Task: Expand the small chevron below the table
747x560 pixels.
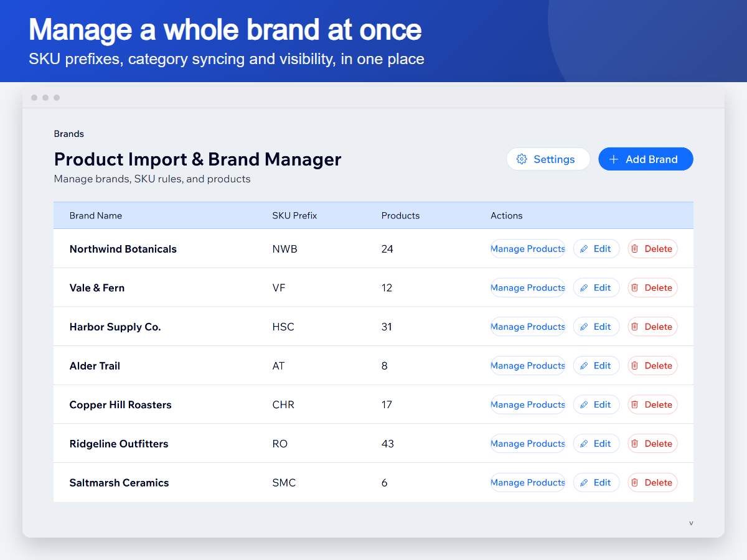Action: click(691, 523)
